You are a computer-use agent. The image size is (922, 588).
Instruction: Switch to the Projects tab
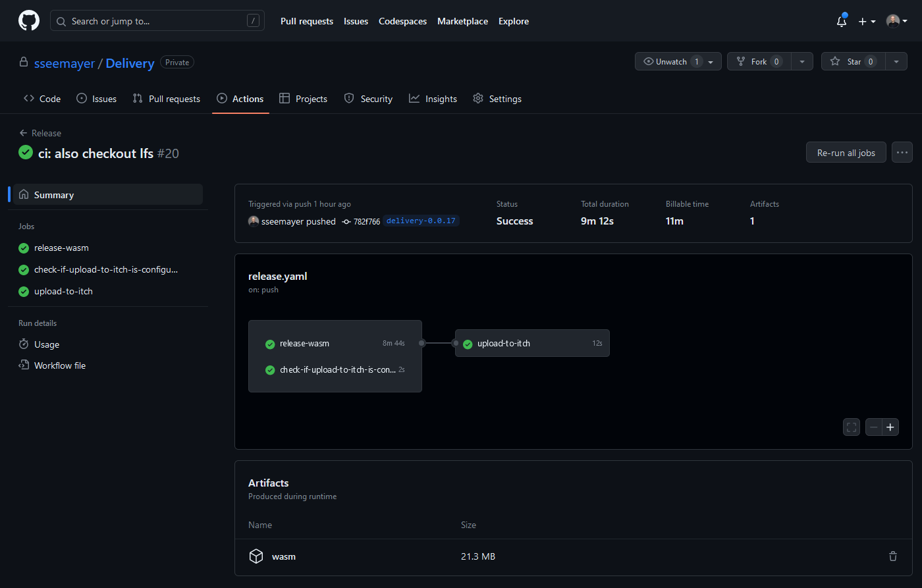pos(304,99)
